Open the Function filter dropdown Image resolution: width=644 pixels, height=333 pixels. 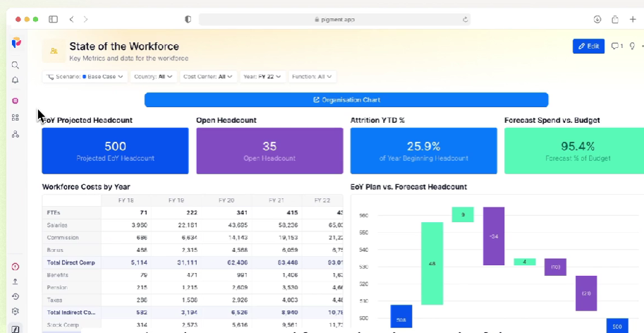tap(312, 77)
